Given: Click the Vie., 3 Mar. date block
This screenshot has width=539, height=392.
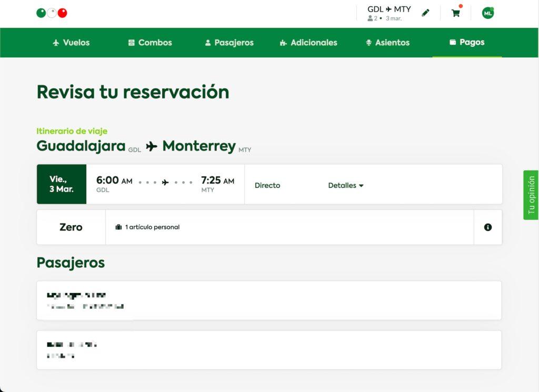Looking at the screenshot, I should (x=62, y=184).
